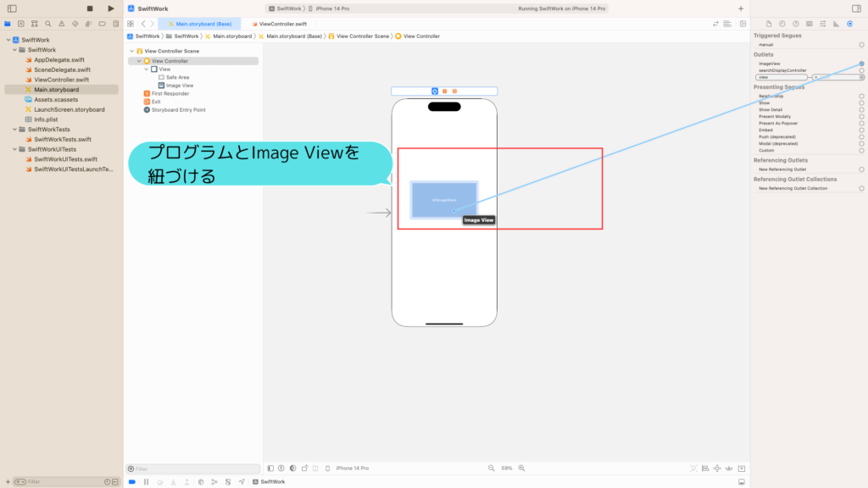Click the zoom in magnifier icon
868x488 pixels.
coord(521,468)
